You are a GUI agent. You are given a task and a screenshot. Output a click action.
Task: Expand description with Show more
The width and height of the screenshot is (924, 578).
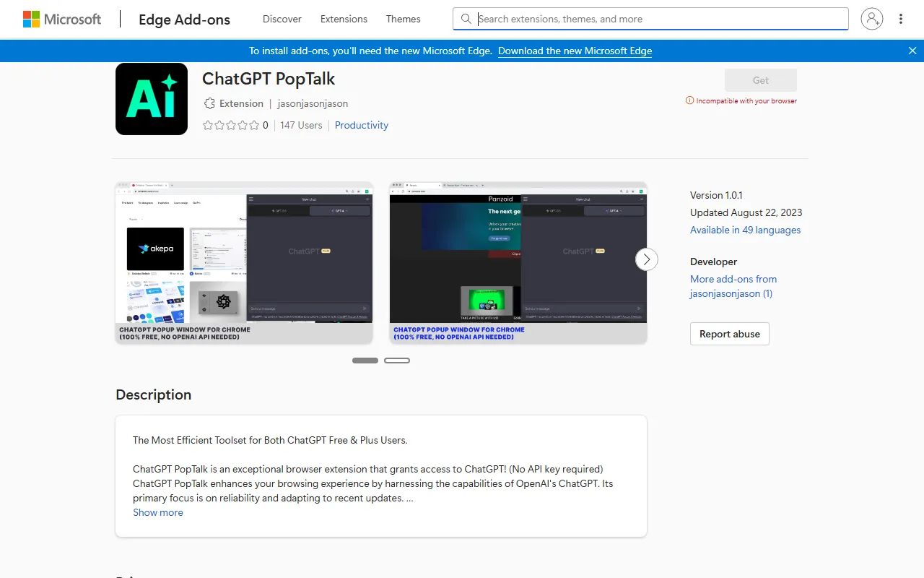click(x=158, y=512)
